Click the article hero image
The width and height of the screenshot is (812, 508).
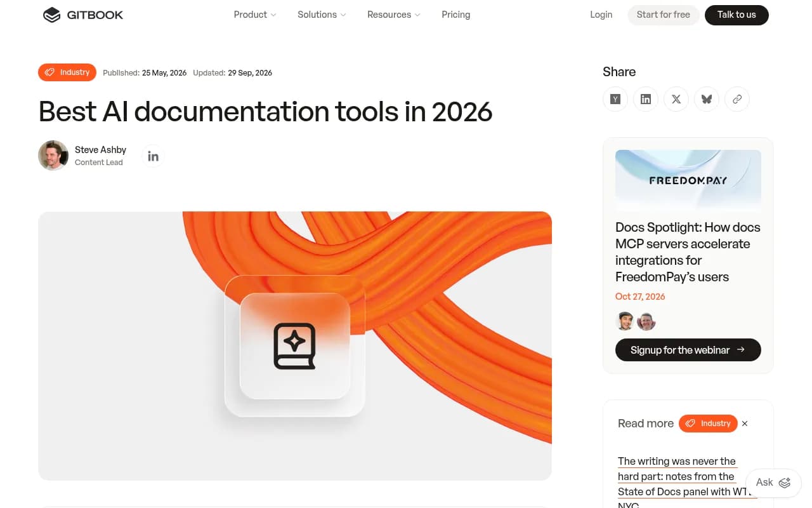tap(295, 345)
